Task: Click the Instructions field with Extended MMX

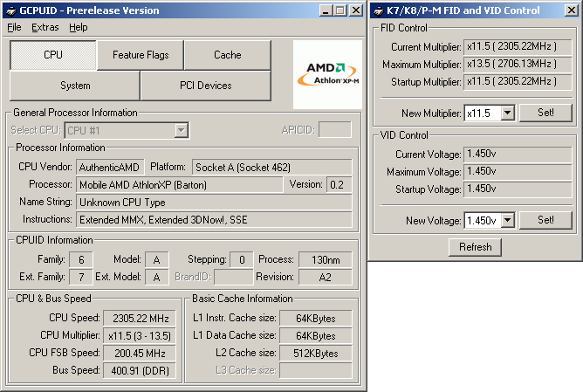Action: pyautogui.click(x=214, y=220)
